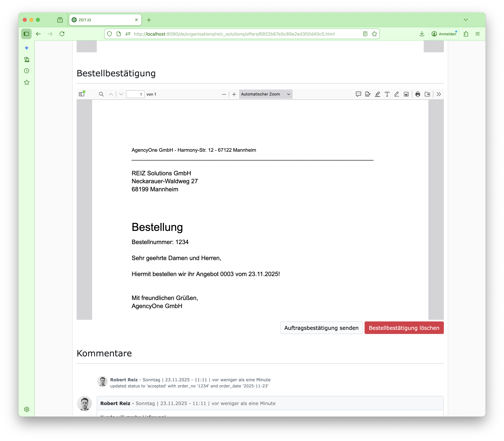
Task: Open bookmarks from the left sidebar
Action: pyautogui.click(x=27, y=82)
